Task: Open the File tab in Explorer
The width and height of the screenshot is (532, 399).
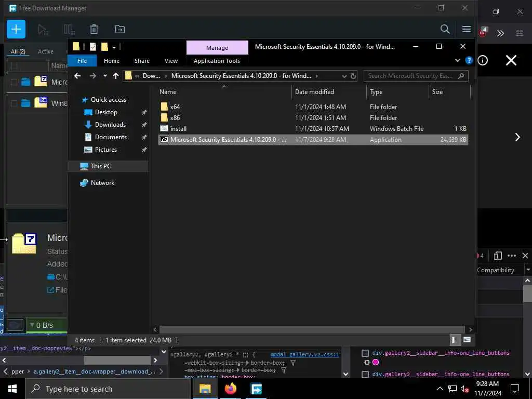Action: pyautogui.click(x=82, y=61)
